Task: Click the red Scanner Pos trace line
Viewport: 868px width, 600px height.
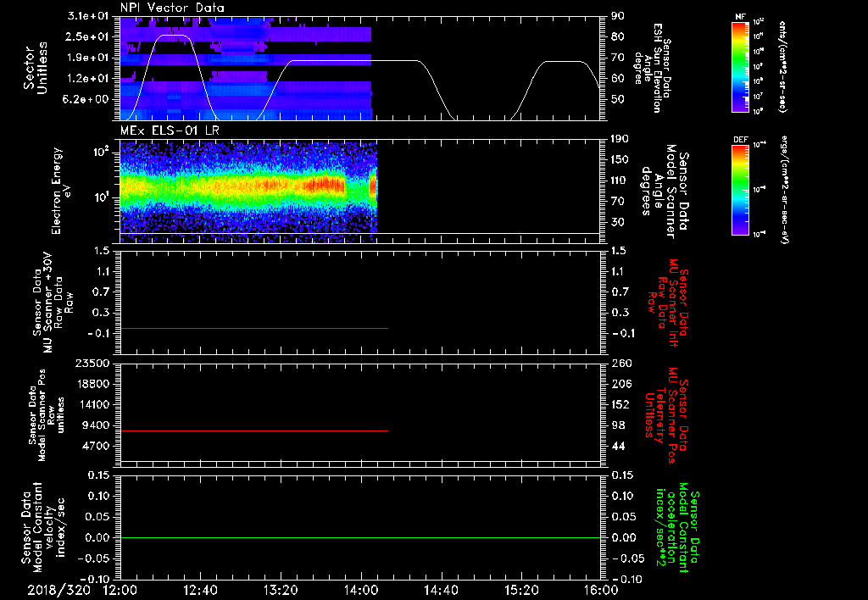Action: point(254,431)
